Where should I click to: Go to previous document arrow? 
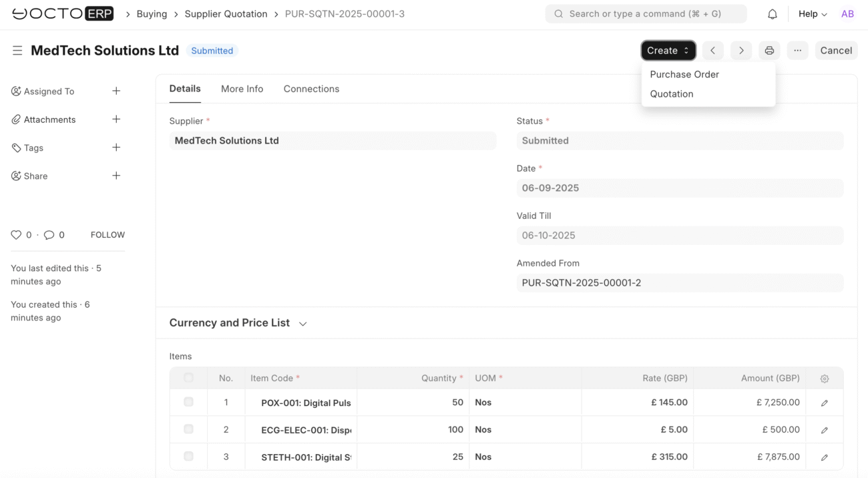coord(713,51)
